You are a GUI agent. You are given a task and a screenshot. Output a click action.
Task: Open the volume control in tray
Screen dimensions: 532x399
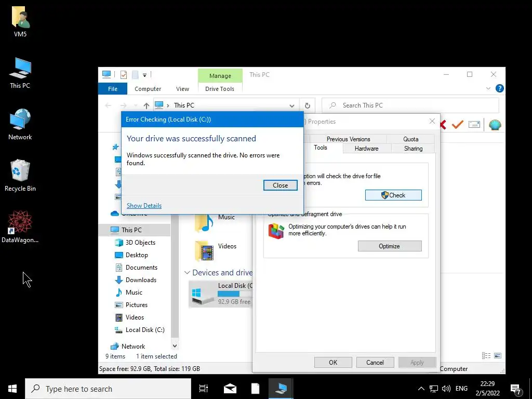(446, 389)
